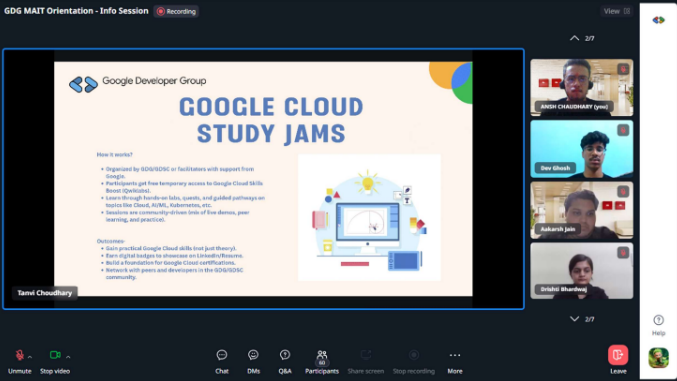Click muted mic icon on Ansh Chaudhary tile
This screenshot has width=677, height=381.
pos(623,69)
